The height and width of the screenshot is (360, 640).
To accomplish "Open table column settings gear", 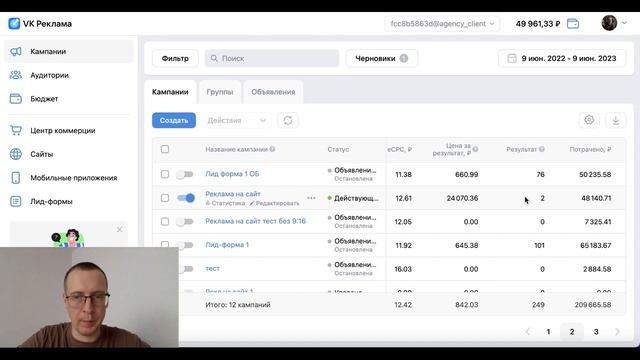I will 589,120.
